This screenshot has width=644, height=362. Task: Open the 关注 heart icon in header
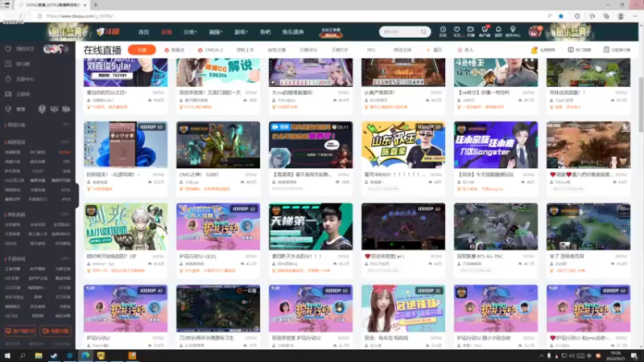click(456, 31)
